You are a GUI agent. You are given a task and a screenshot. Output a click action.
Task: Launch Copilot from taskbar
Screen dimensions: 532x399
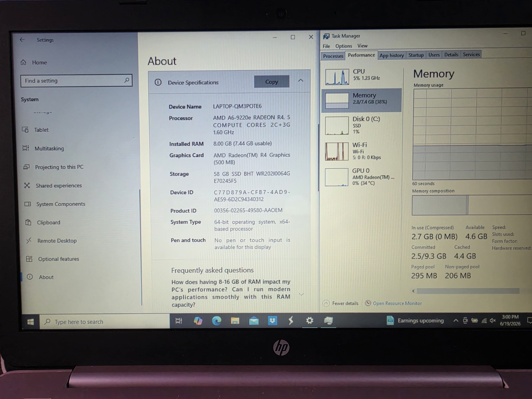pyautogui.click(x=198, y=321)
